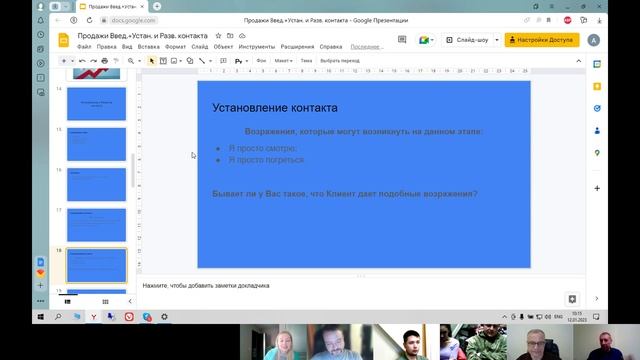Open the Макет layout dropdown

coord(283,61)
